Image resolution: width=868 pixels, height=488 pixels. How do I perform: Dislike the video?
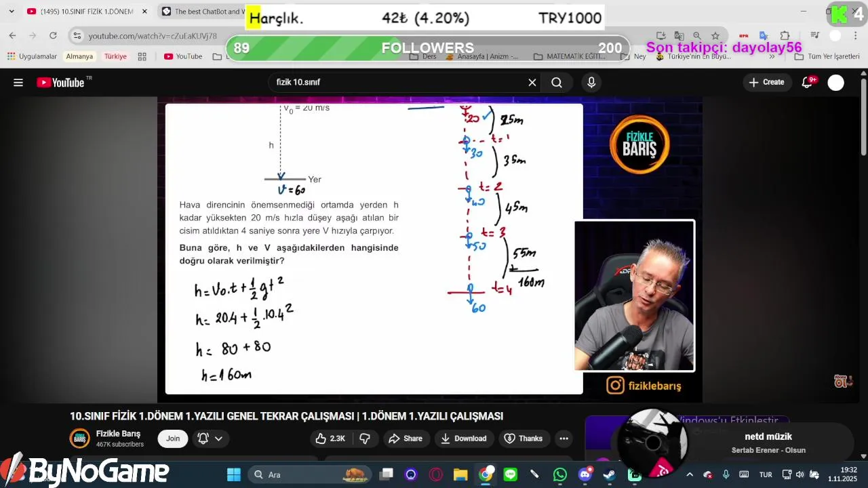pyautogui.click(x=365, y=439)
